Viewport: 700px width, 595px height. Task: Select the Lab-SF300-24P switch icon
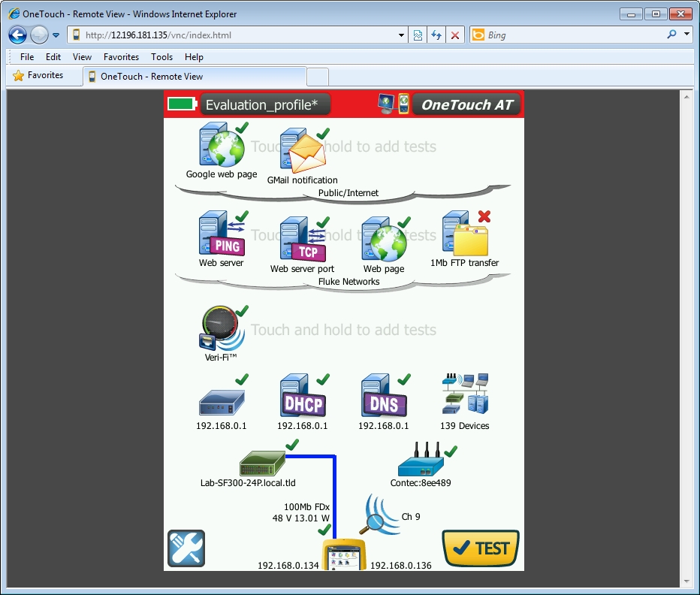(x=262, y=462)
